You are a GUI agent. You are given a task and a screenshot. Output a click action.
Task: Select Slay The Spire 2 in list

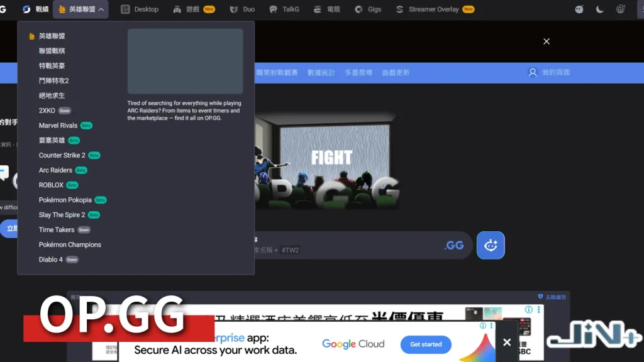[62, 215]
